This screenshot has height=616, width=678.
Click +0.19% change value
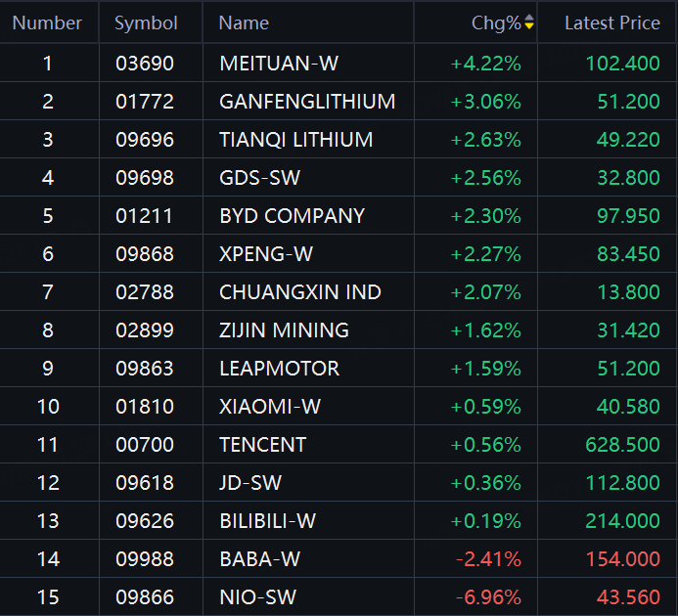click(x=485, y=521)
